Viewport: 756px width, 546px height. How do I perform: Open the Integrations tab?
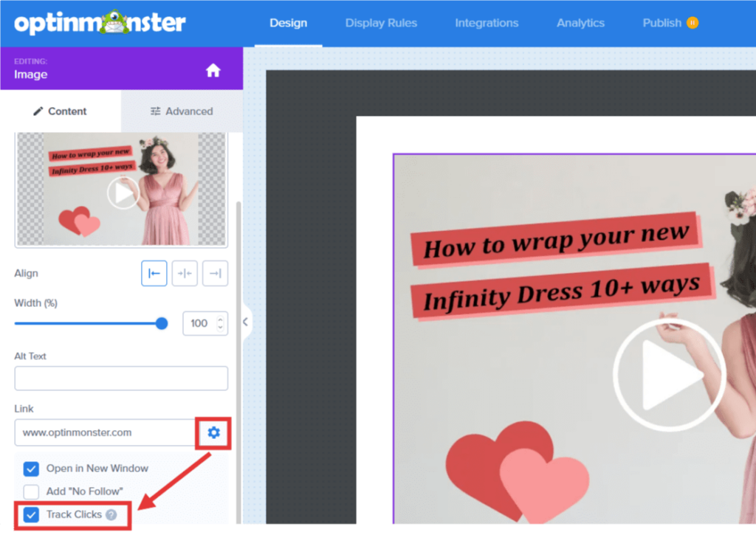click(487, 23)
